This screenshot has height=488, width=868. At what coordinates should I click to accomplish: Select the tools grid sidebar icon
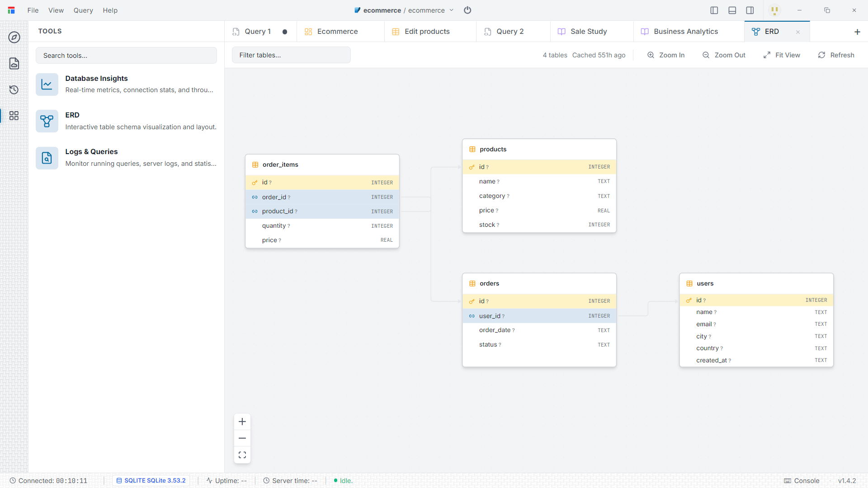[14, 116]
